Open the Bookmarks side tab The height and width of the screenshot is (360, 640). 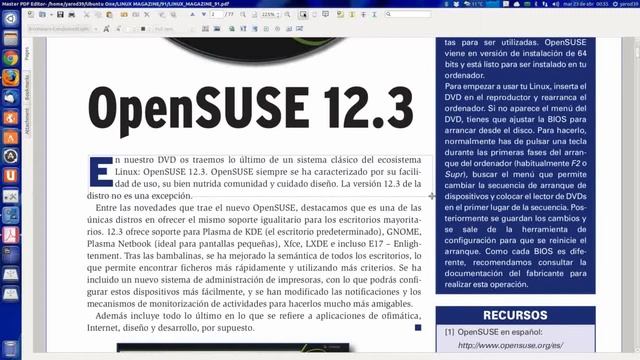(27, 87)
